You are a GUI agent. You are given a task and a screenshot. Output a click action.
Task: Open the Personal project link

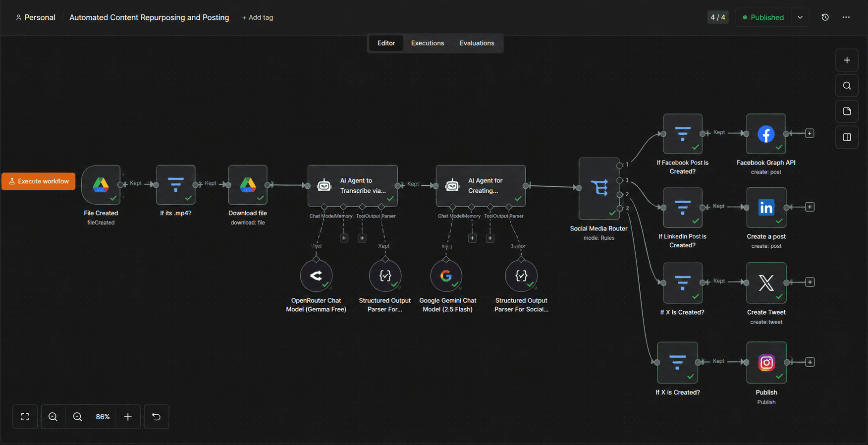tap(36, 17)
